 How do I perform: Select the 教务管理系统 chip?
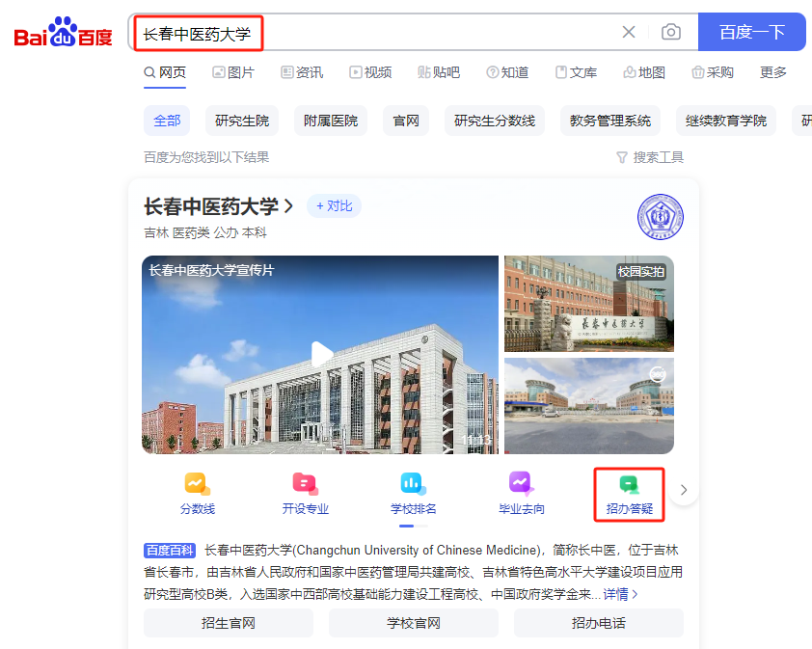tap(610, 121)
